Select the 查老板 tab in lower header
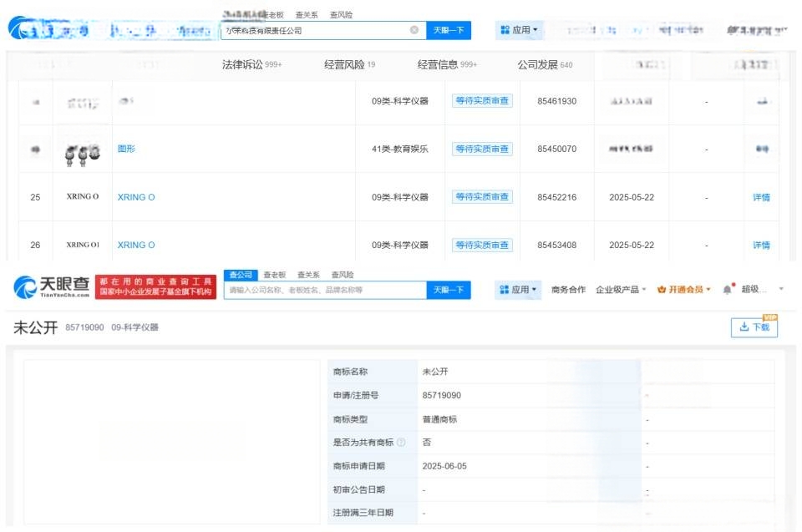The image size is (802, 532). coord(275,275)
